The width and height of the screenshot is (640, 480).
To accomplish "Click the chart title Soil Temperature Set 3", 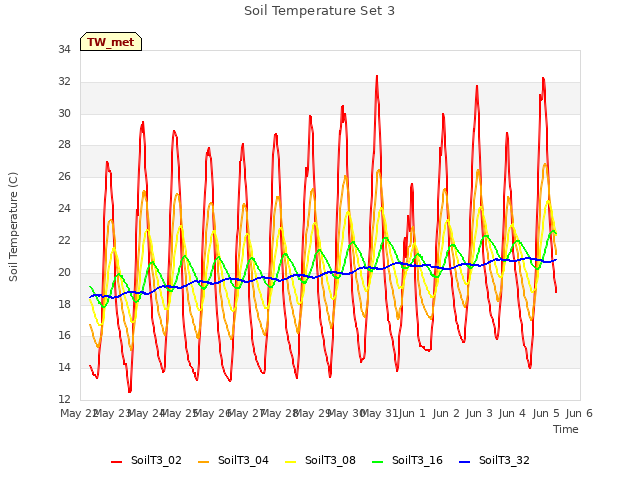I will (320, 11).
